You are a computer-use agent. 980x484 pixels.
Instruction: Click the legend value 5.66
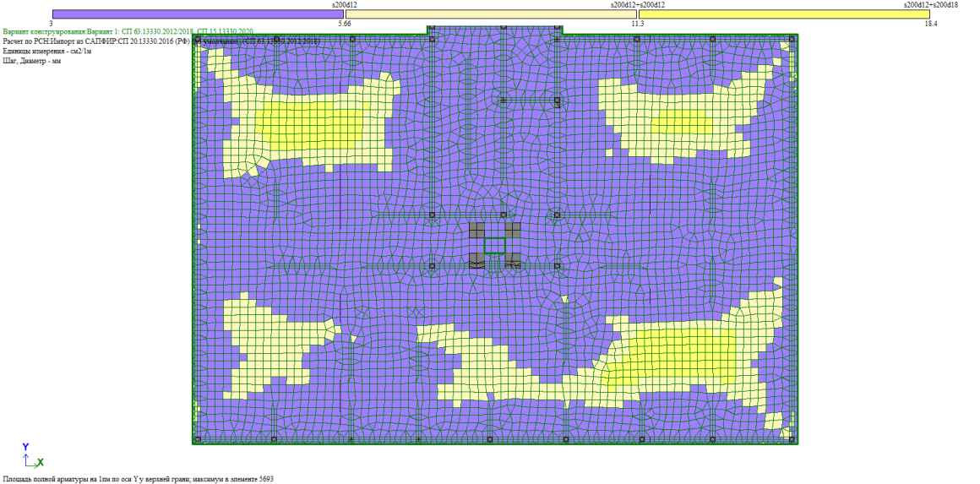click(345, 24)
